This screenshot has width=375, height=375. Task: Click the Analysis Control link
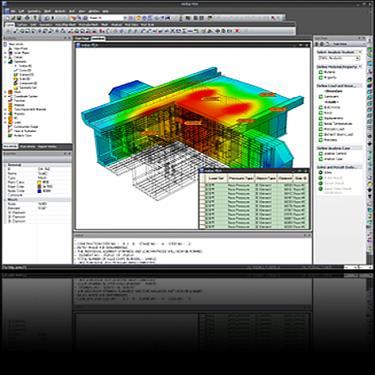(335, 154)
